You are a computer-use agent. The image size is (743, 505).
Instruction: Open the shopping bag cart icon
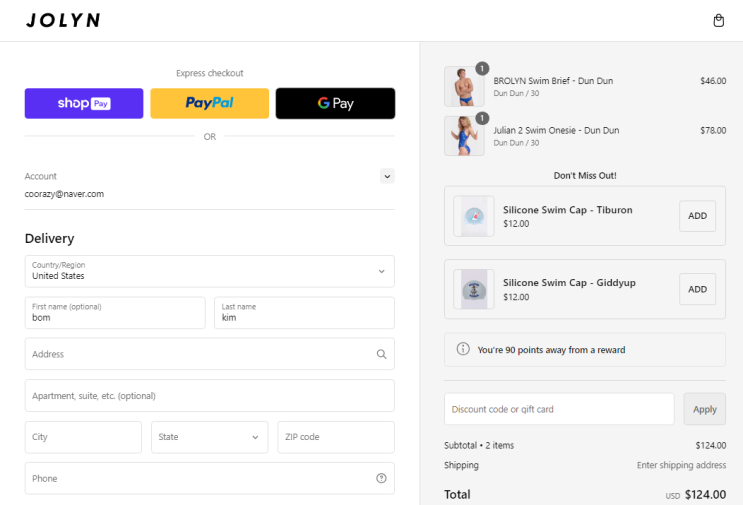[x=718, y=21]
